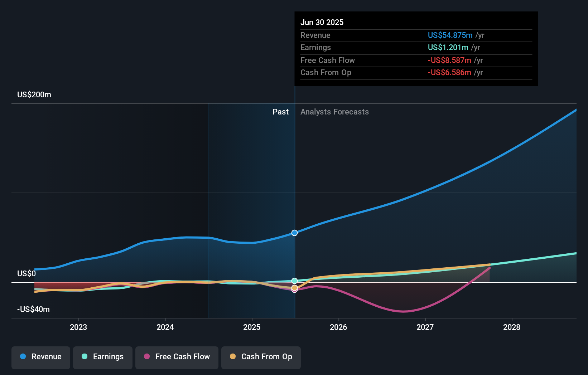The height and width of the screenshot is (375, 588).
Task: Select the Analysts Forecasts section label
Action: (334, 112)
